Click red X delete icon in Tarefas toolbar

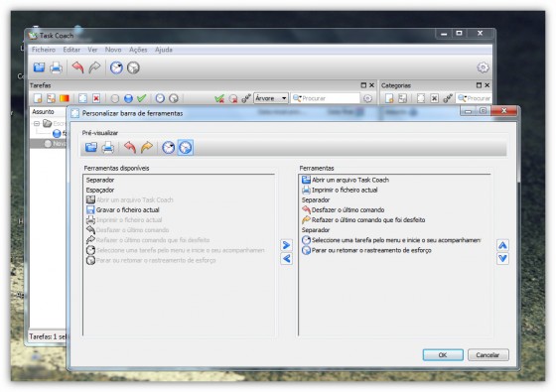(96, 98)
